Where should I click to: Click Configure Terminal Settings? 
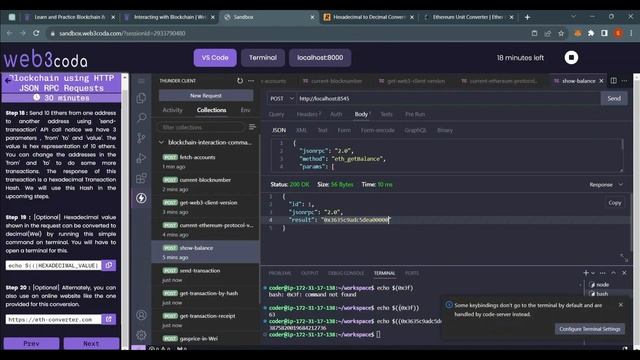point(589,329)
